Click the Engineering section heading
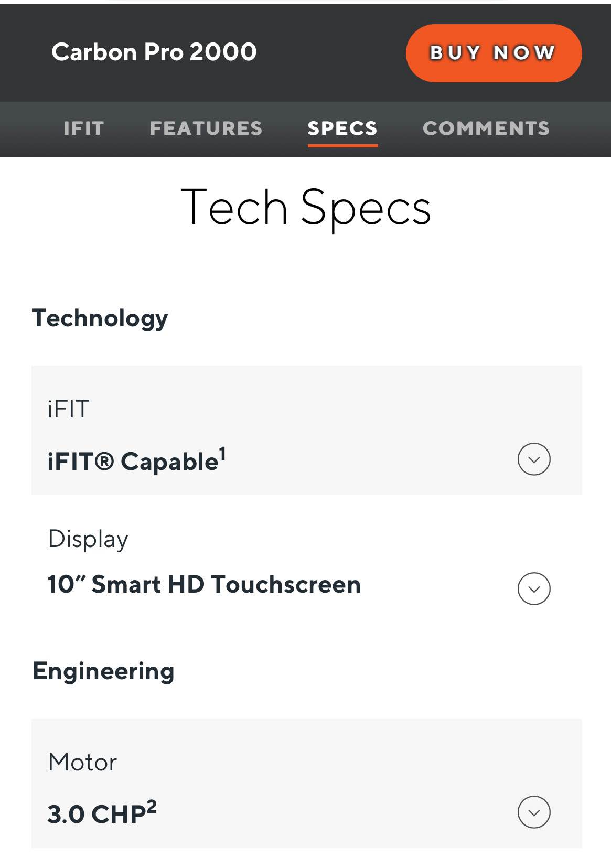 (103, 671)
